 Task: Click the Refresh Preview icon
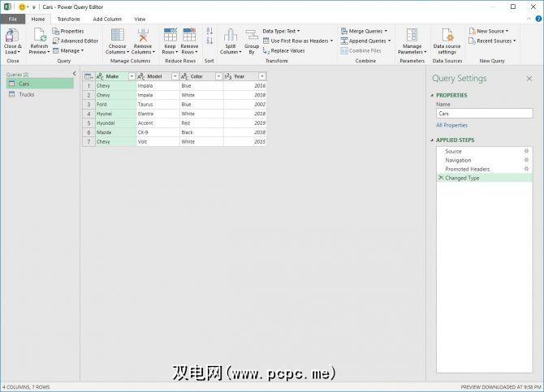click(x=39, y=35)
